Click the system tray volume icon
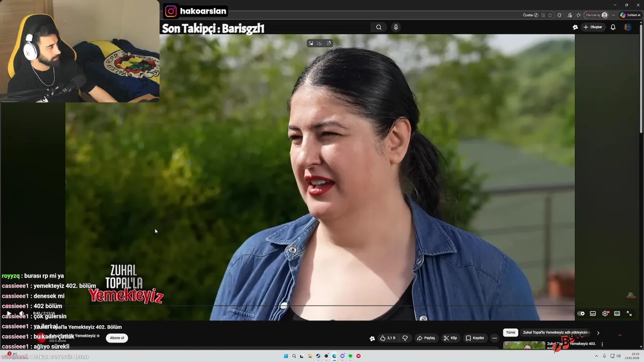Viewport: 644px width, 362px height. pyautogui.click(x=618, y=356)
